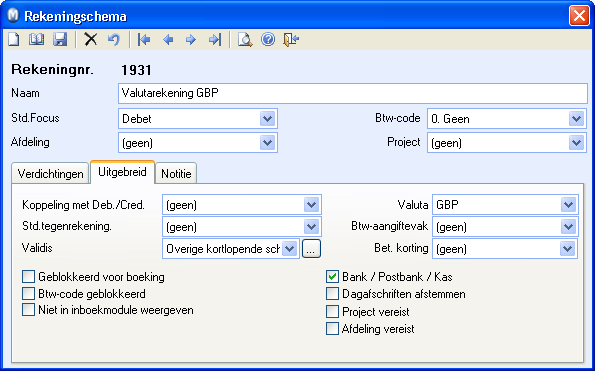Go to first record arrow icon
The image size is (595, 371).
click(x=144, y=39)
